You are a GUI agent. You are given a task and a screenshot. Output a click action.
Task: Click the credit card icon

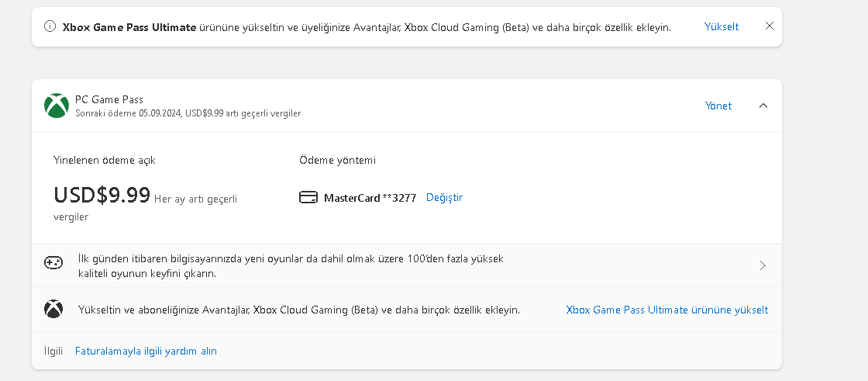pos(308,197)
